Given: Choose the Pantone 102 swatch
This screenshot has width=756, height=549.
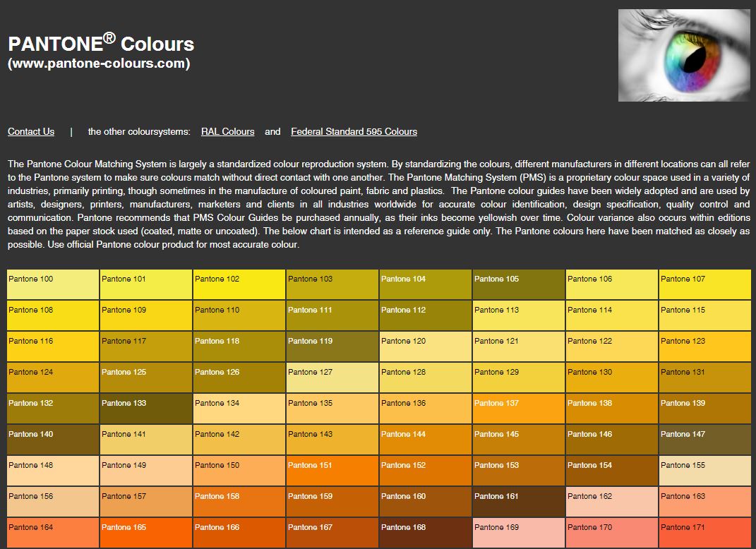Looking at the screenshot, I should [239, 284].
